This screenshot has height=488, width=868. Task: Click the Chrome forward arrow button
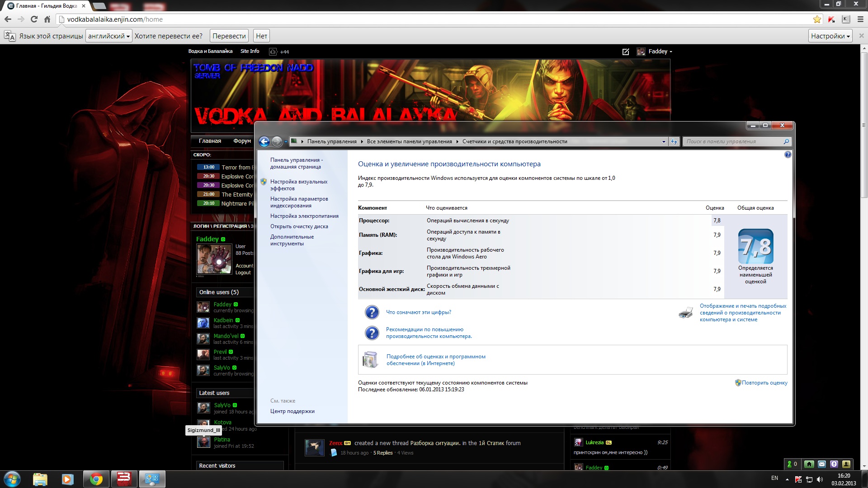pos(21,19)
